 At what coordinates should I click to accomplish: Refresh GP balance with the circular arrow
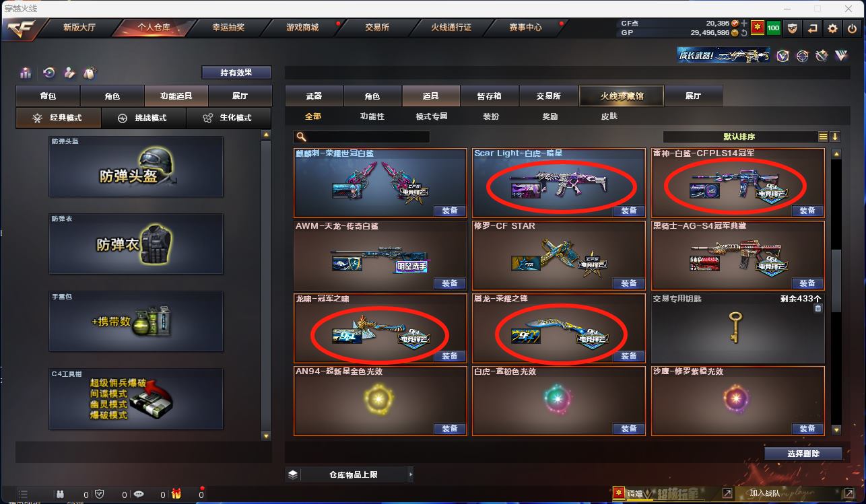743,32
